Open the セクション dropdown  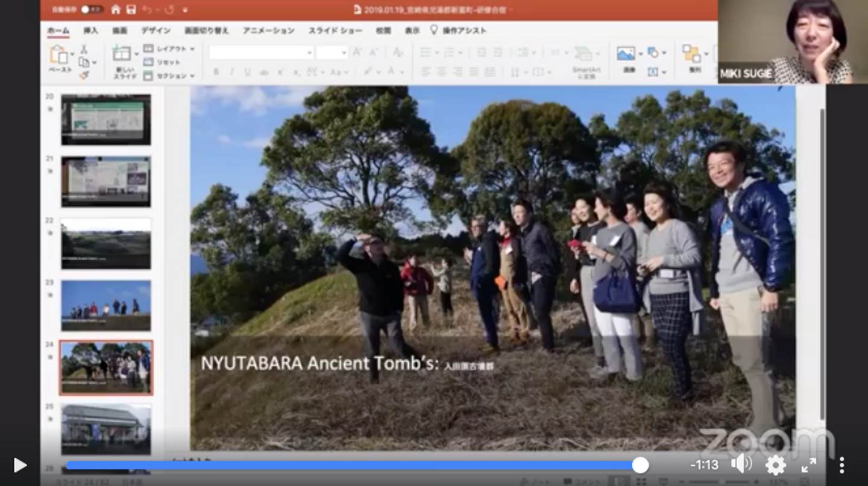(169, 76)
